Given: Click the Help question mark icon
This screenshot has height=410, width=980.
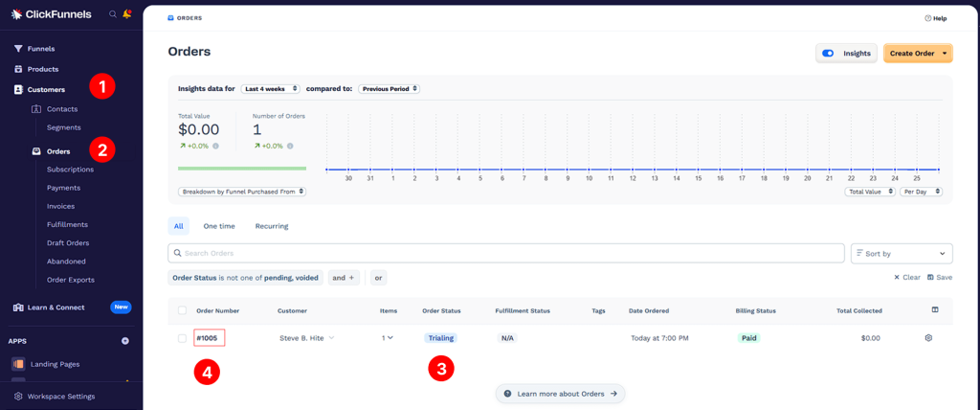Looking at the screenshot, I should point(928,18).
